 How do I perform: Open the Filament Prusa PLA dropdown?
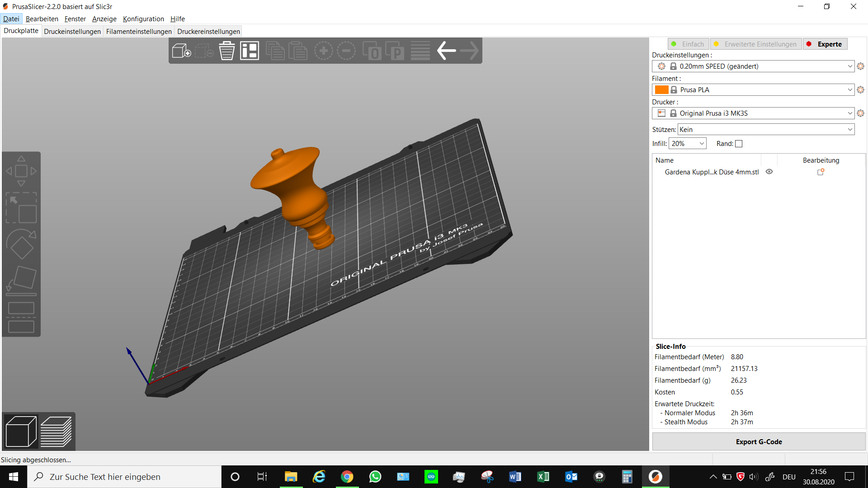(x=753, y=90)
